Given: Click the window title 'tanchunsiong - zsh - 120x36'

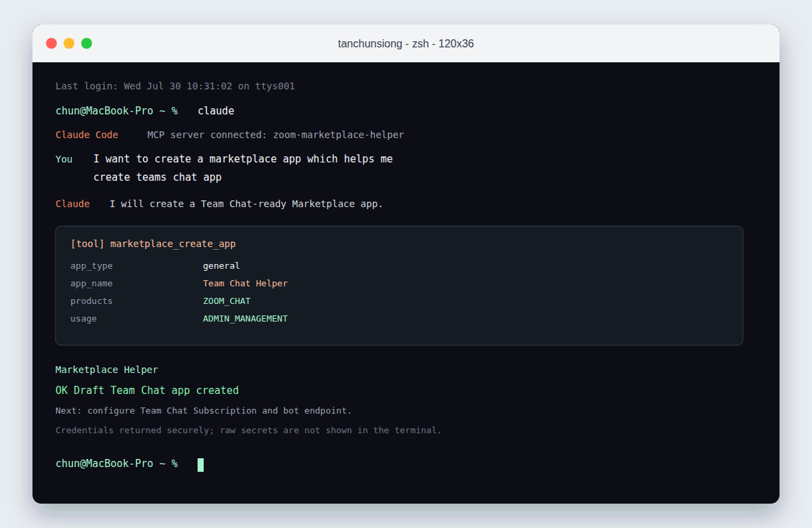Looking at the screenshot, I should tap(406, 43).
